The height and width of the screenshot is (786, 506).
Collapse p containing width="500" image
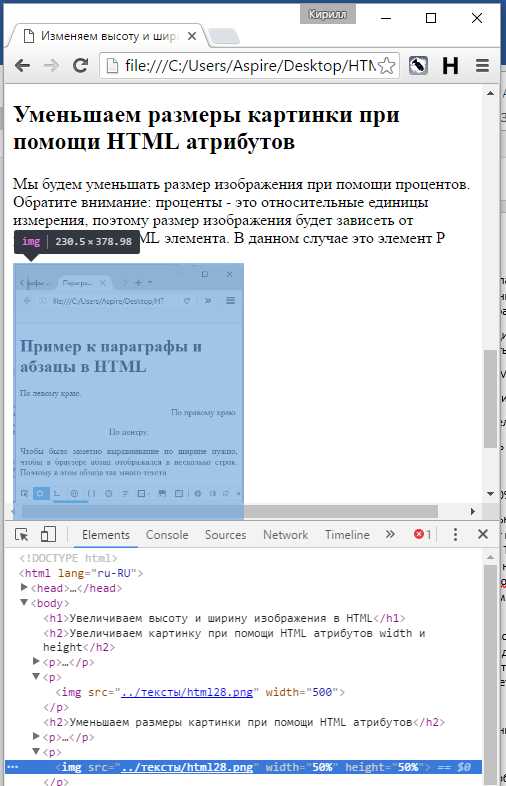point(36,676)
